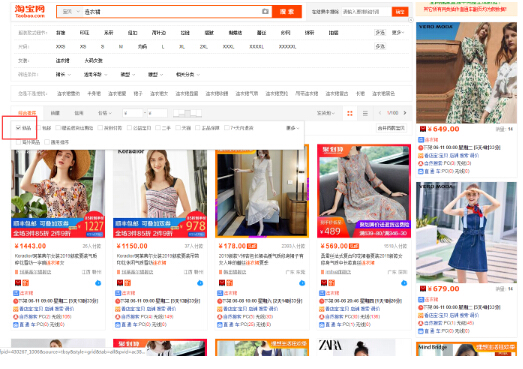Click the orange search button

pyautogui.click(x=287, y=12)
